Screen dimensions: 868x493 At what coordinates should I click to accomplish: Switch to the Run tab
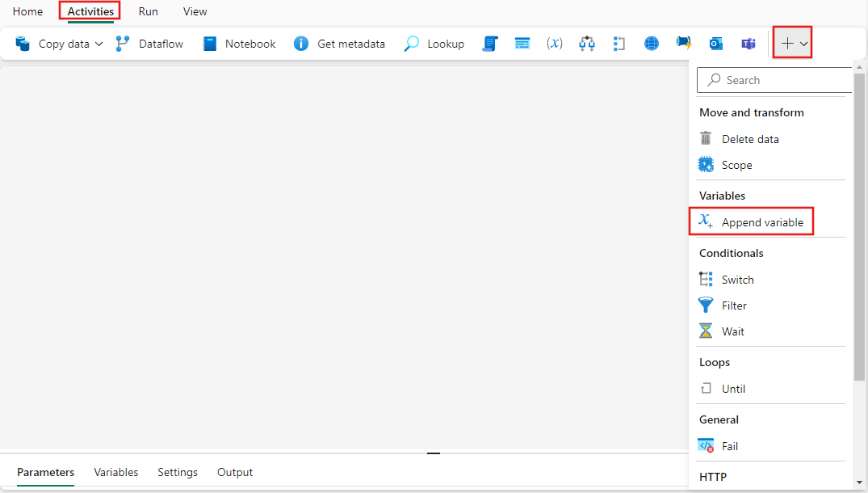pyautogui.click(x=148, y=11)
